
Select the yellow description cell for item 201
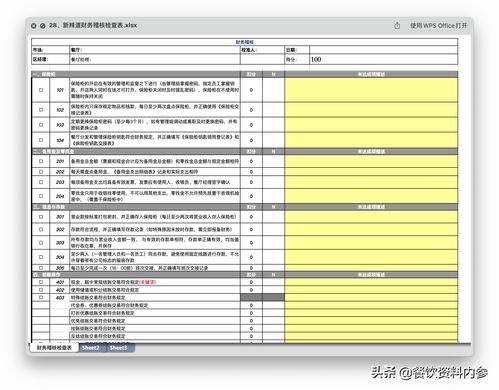[371, 161]
